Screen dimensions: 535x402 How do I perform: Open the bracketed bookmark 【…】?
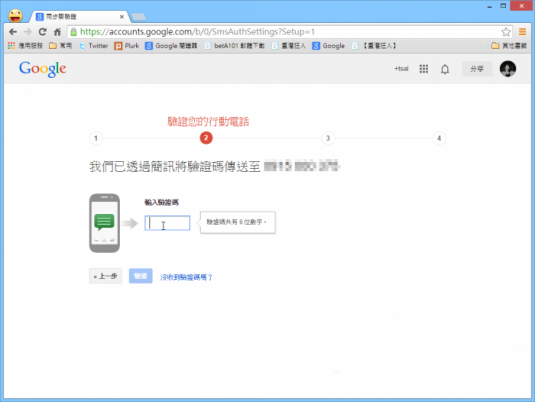click(374, 45)
